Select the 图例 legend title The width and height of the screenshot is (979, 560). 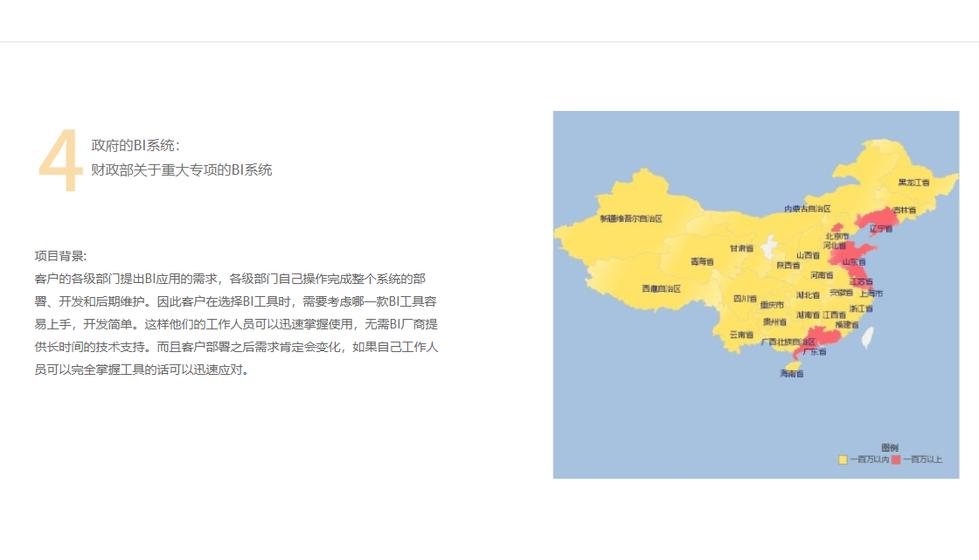coord(890,446)
